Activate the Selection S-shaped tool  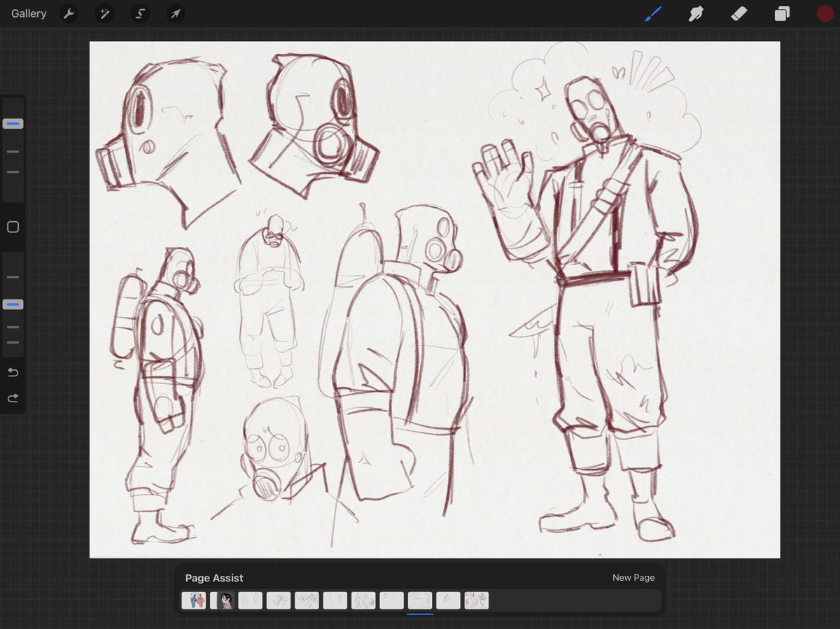[140, 13]
